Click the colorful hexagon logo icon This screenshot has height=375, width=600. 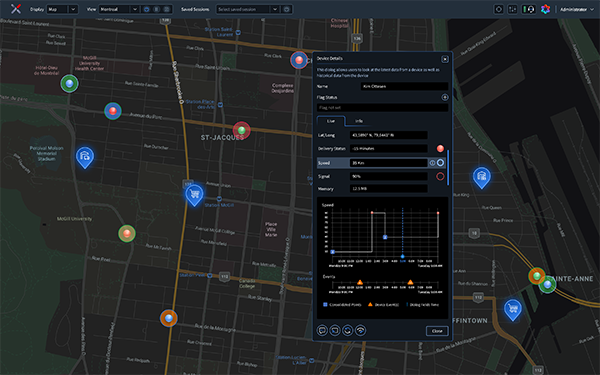coord(545,9)
